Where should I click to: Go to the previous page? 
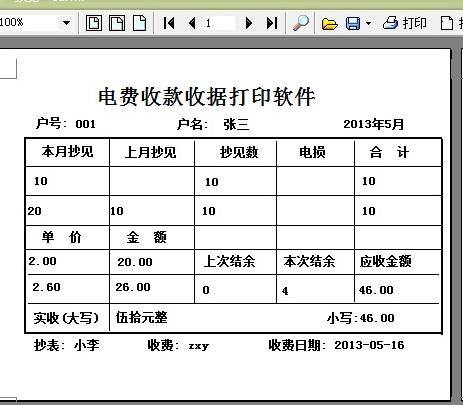192,23
